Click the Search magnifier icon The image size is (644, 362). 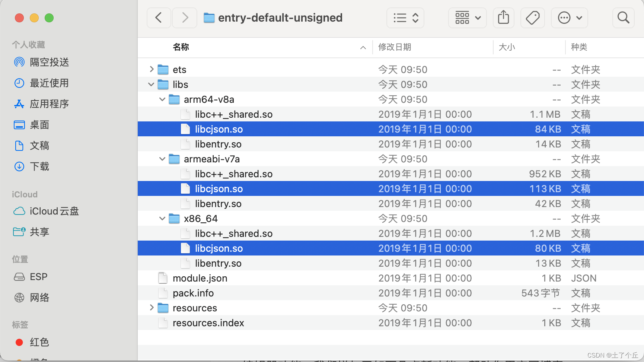tap(623, 18)
